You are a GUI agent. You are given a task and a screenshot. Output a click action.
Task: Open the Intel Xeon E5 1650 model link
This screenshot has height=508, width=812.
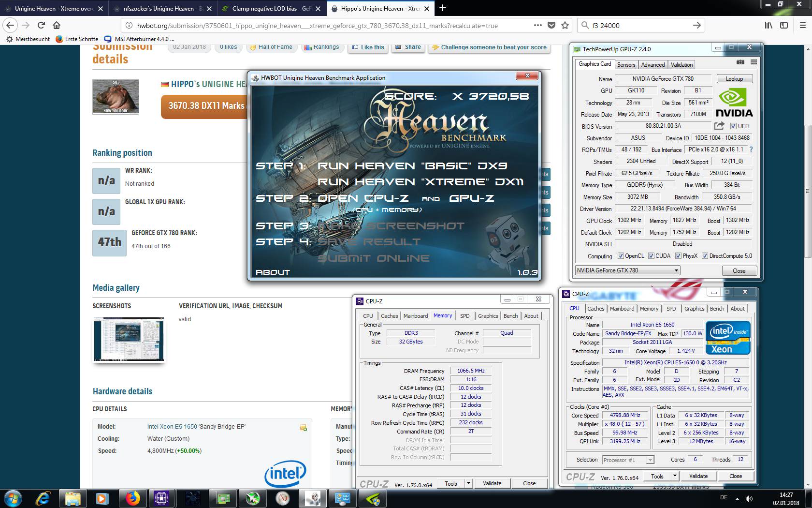tap(196, 427)
